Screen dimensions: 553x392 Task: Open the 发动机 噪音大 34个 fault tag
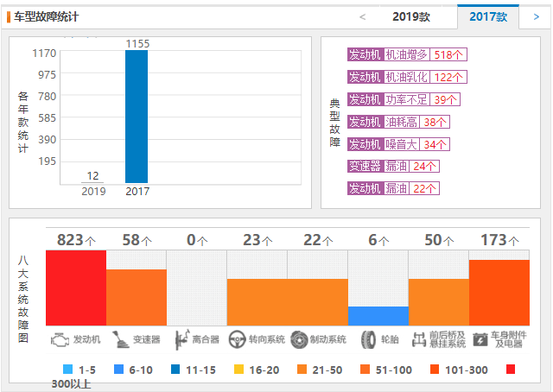tap(398, 144)
